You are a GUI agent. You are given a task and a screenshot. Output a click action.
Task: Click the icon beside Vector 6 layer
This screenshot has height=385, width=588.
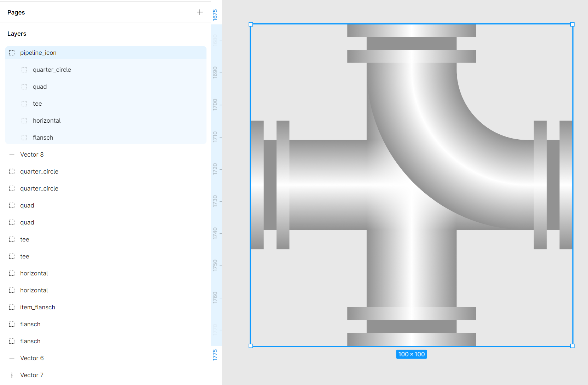click(12, 358)
